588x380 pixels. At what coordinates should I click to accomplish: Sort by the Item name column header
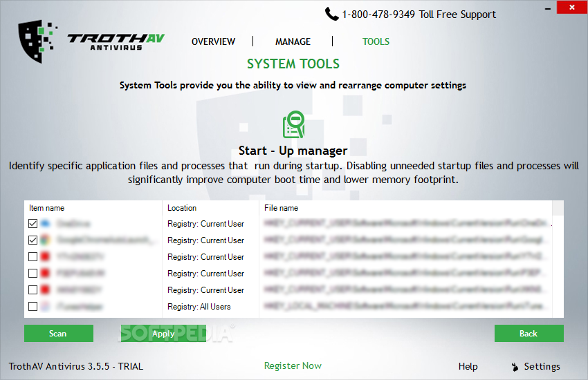click(x=93, y=208)
